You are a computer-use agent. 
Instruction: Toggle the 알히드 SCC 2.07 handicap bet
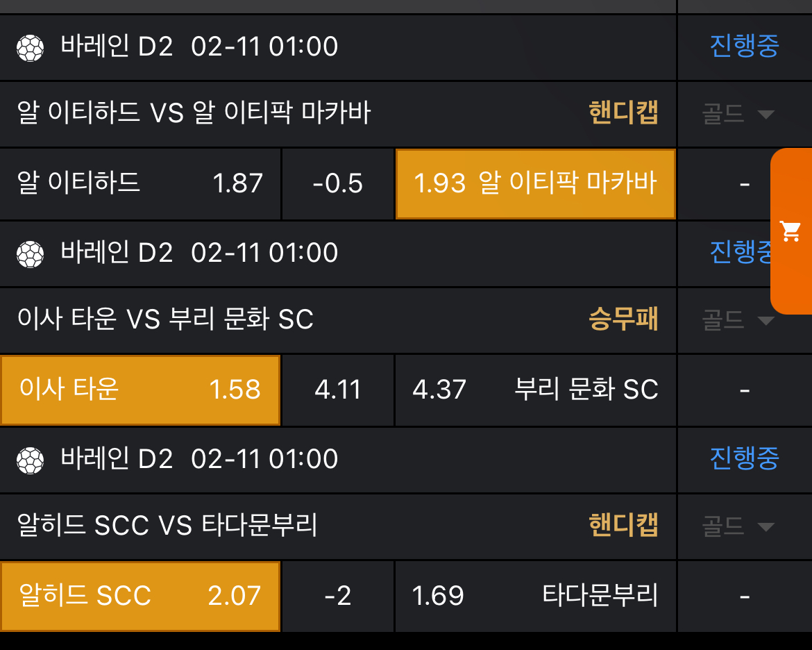coord(140,596)
